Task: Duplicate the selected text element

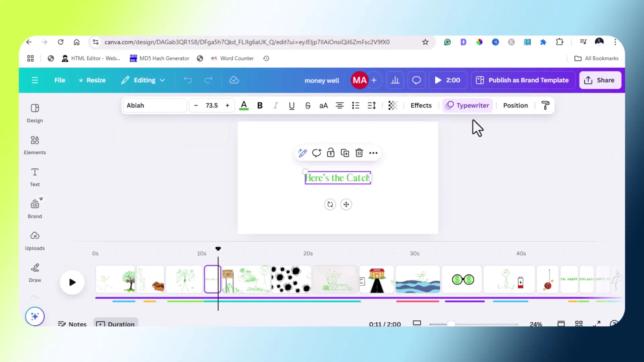Action: click(x=345, y=153)
